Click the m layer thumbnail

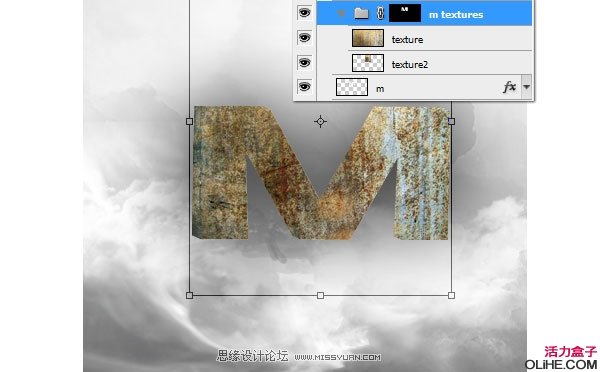(352, 87)
